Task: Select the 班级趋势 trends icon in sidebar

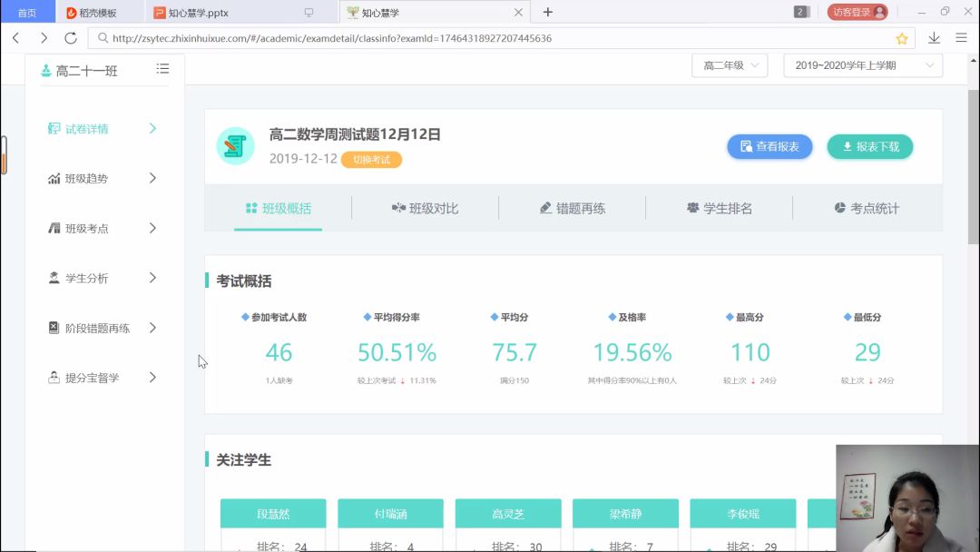Action: point(54,178)
